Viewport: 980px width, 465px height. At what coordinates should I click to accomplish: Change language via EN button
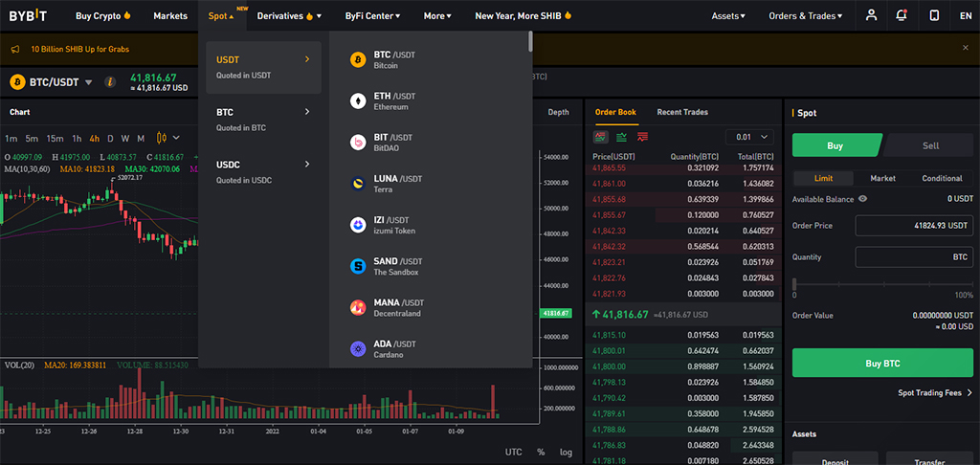(x=965, y=15)
